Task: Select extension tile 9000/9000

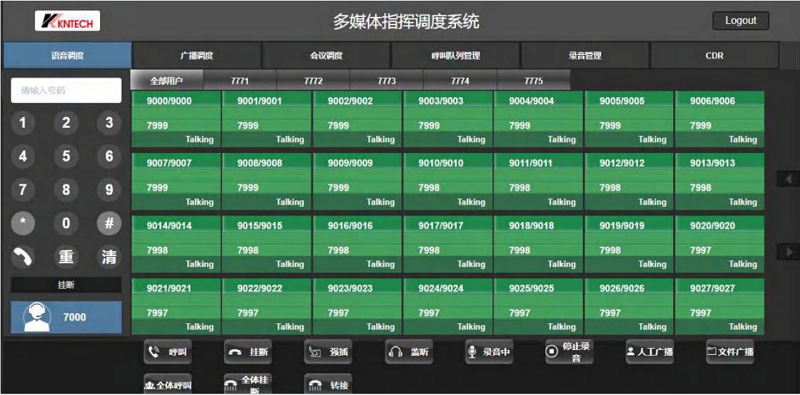Action: [x=177, y=119]
